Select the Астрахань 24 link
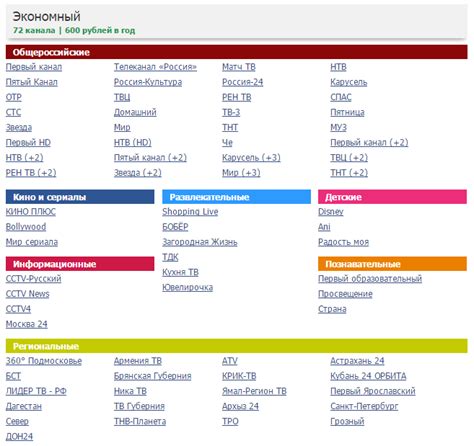 click(x=357, y=361)
